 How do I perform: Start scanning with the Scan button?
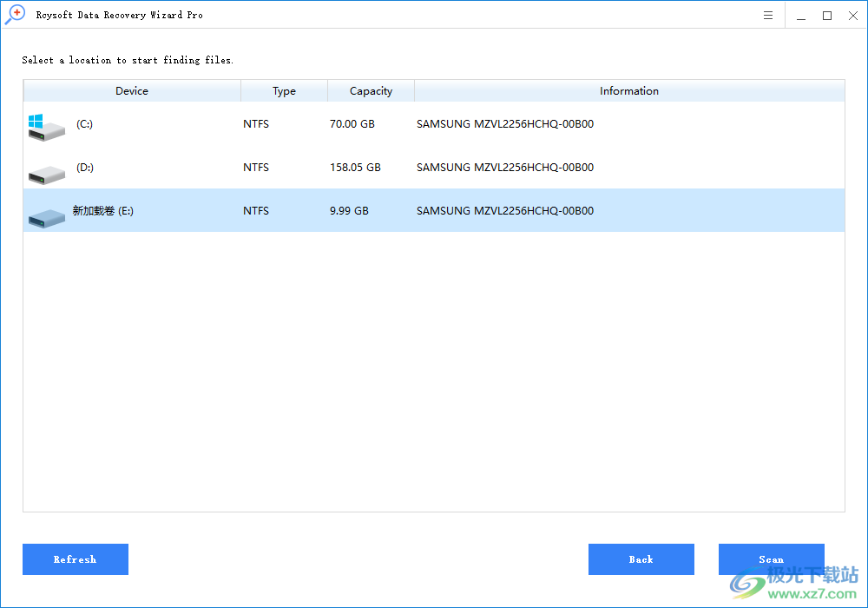tap(771, 559)
